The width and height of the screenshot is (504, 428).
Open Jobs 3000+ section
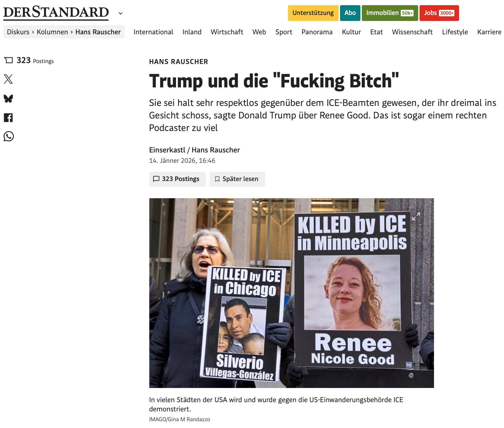tap(439, 13)
